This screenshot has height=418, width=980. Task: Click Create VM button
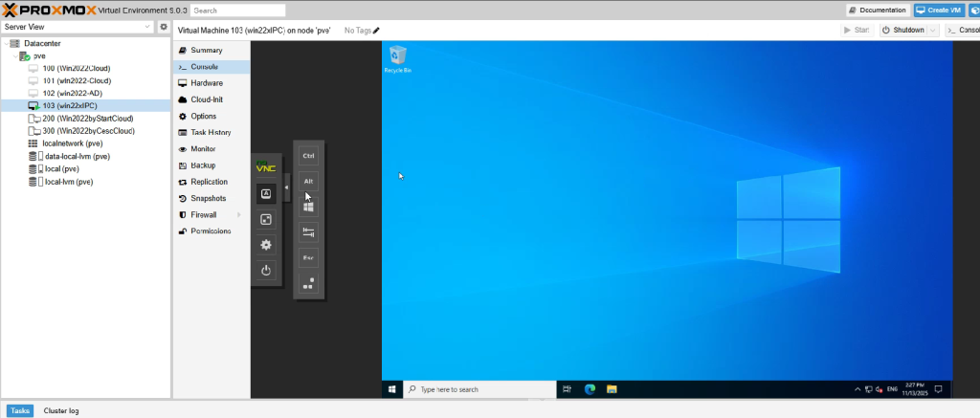(x=939, y=11)
